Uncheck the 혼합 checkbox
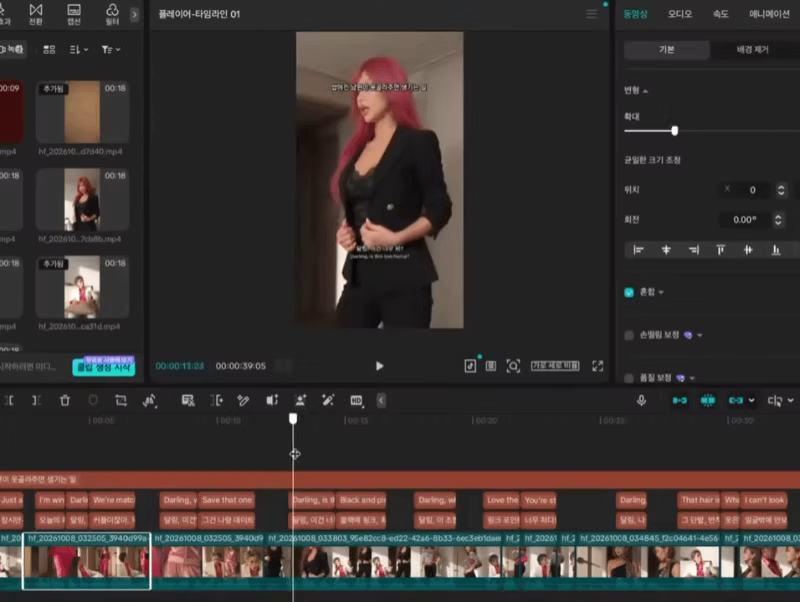Viewport: 800px width, 602px height. pyautogui.click(x=629, y=292)
